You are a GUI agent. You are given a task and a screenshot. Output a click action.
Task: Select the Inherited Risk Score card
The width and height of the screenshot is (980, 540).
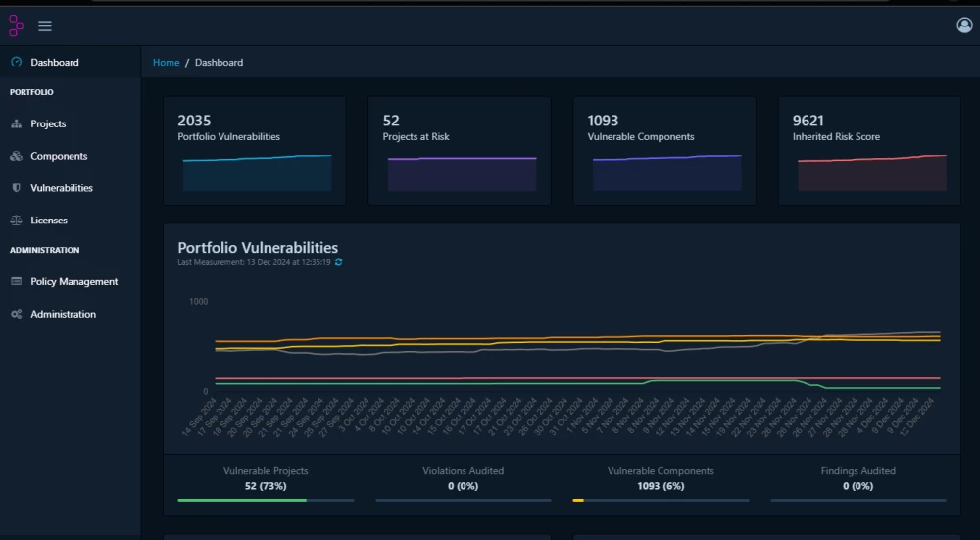[x=869, y=150]
